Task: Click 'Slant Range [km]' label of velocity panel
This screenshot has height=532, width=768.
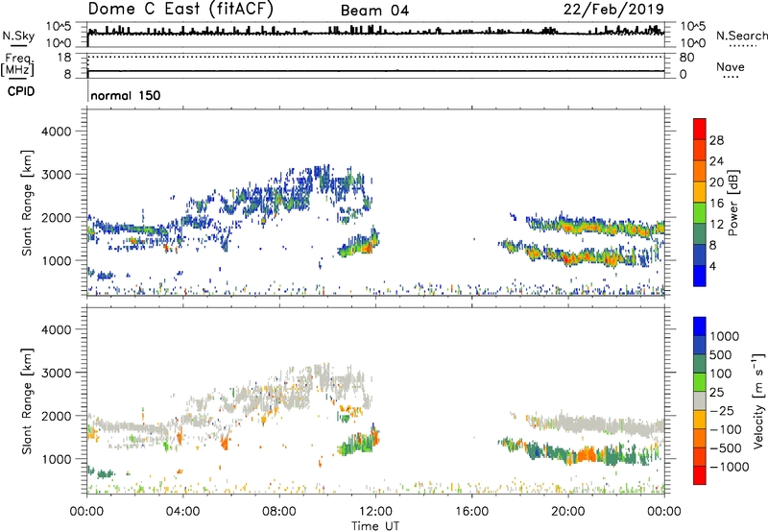Action: tap(27, 401)
